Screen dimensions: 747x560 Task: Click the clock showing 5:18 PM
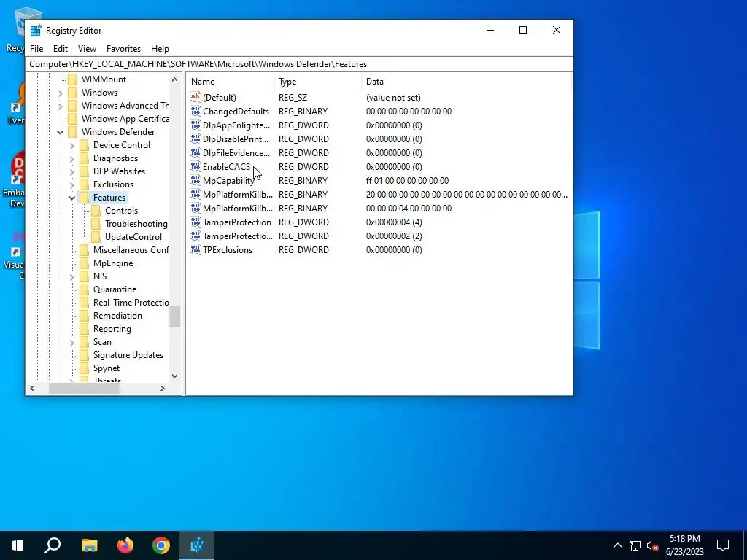tap(684, 539)
